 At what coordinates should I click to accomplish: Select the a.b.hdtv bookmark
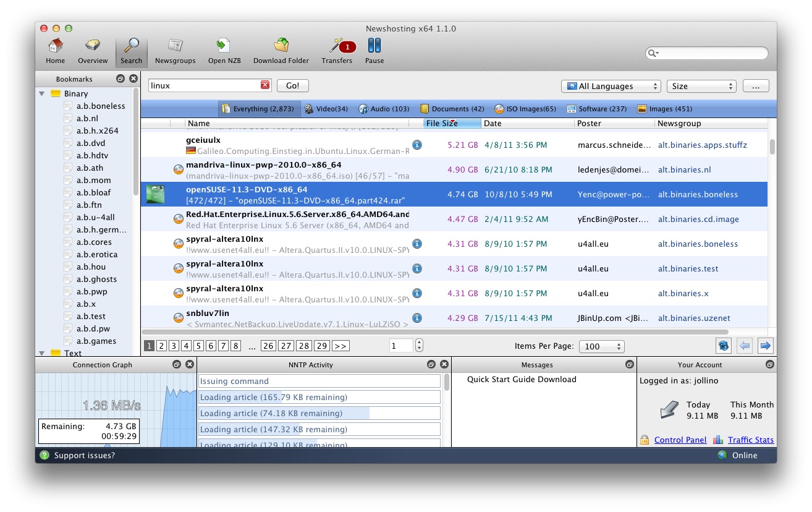point(92,155)
